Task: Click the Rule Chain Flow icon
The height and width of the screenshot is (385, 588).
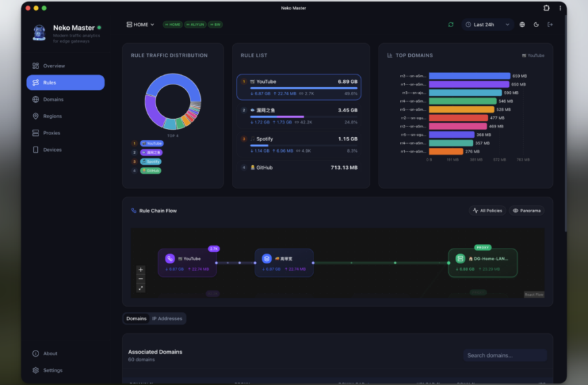Action: (x=134, y=211)
